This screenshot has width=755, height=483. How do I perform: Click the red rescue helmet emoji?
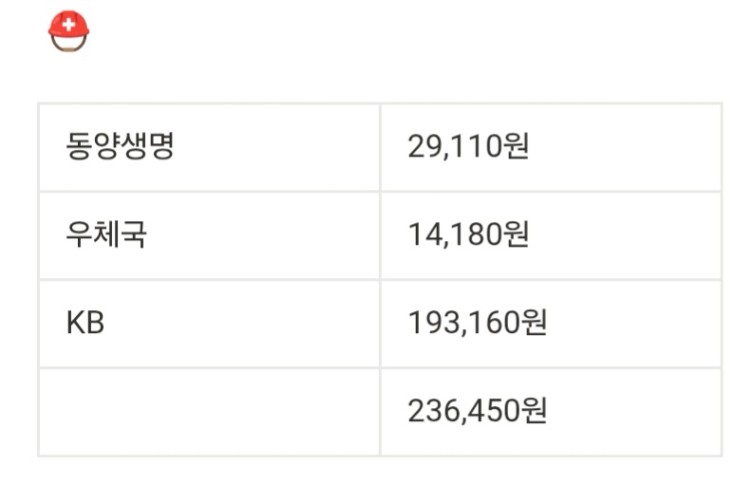pyautogui.click(x=69, y=31)
